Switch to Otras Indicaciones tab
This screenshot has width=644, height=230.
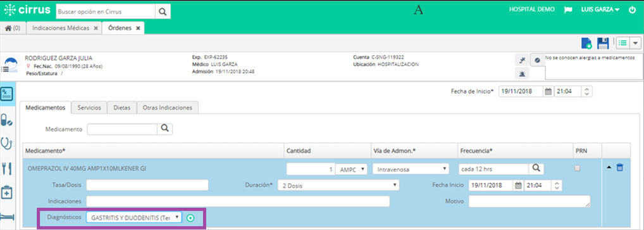click(x=168, y=107)
